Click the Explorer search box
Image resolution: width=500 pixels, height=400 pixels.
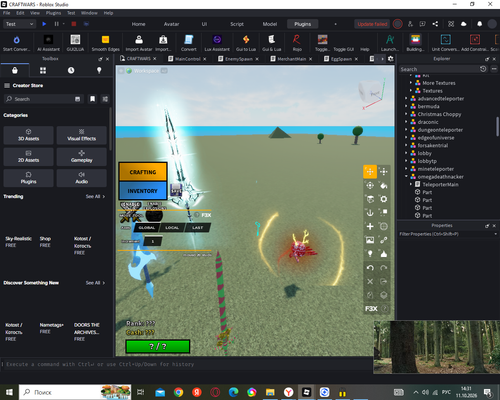click(x=439, y=69)
